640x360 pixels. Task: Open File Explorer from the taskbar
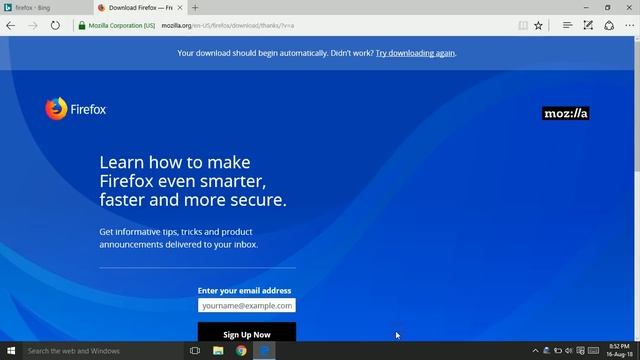pos(218,351)
